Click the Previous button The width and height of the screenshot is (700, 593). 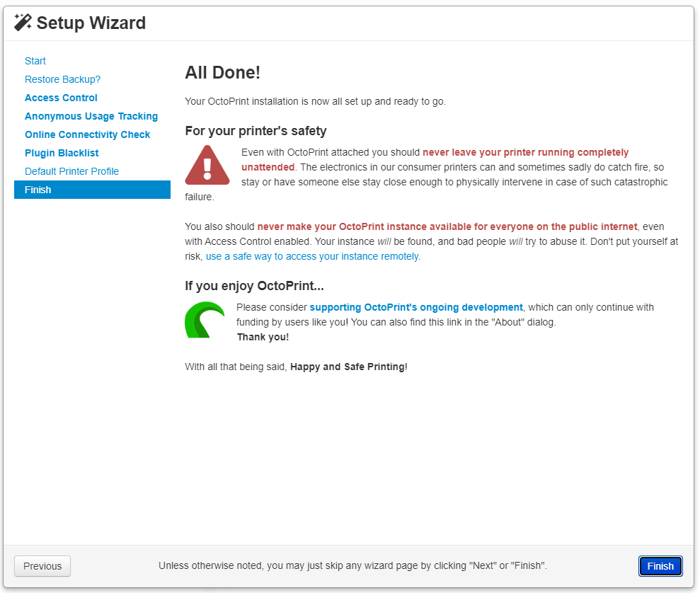(x=42, y=566)
